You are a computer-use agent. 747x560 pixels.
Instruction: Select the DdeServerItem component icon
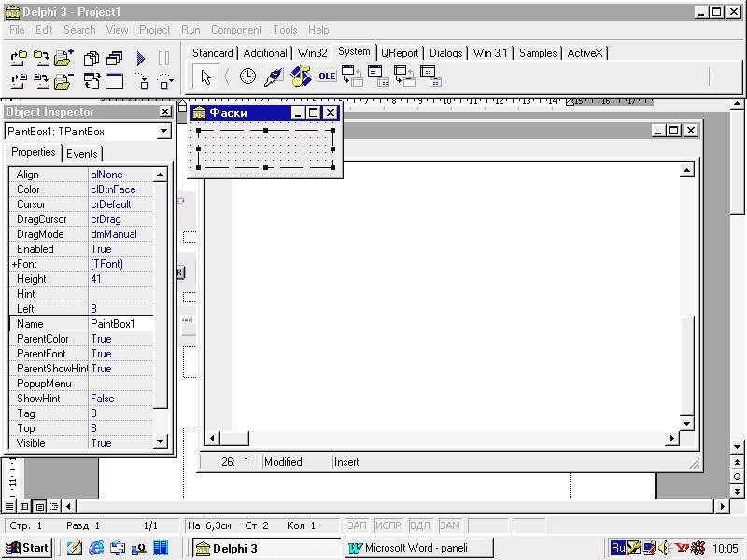pyautogui.click(x=431, y=77)
